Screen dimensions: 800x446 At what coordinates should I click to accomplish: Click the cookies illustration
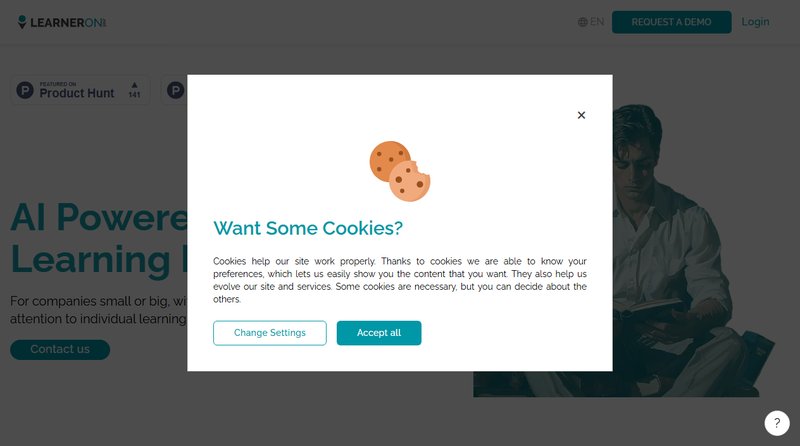399,171
